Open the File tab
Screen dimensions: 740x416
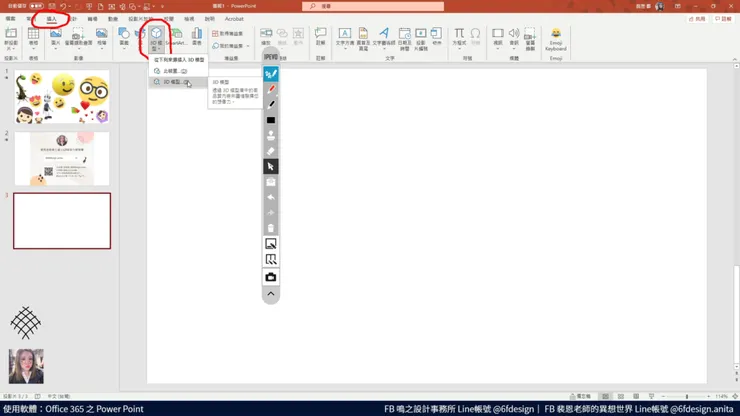(10, 19)
